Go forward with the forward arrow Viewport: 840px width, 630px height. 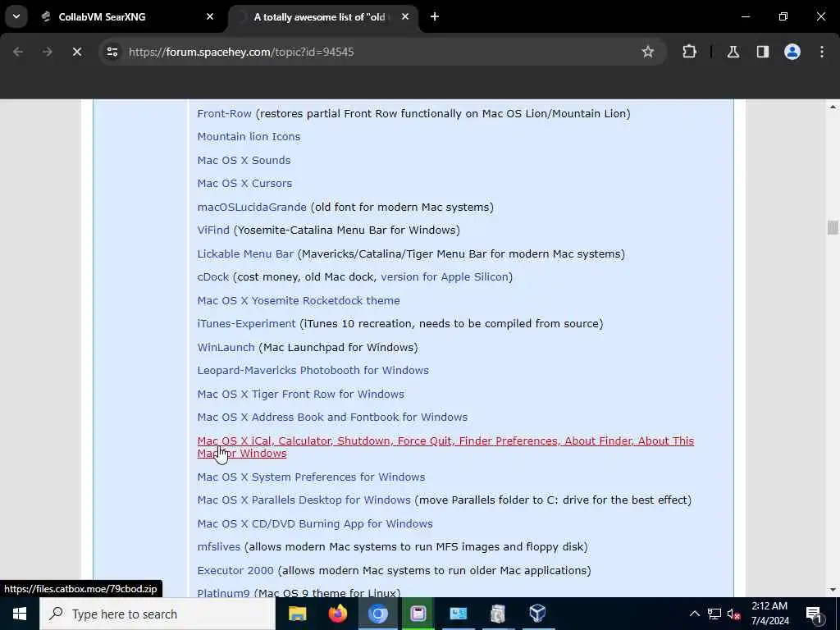click(x=48, y=52)
